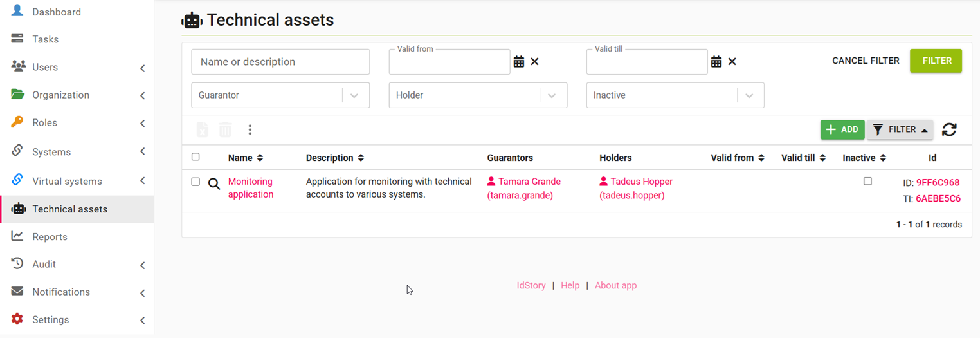Open the Valid from calendar picker
The image size is (980, 338).
pos(519,62)
